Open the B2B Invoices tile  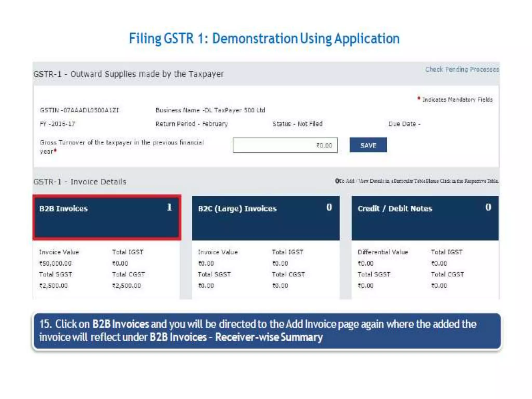tap(107, 218)
